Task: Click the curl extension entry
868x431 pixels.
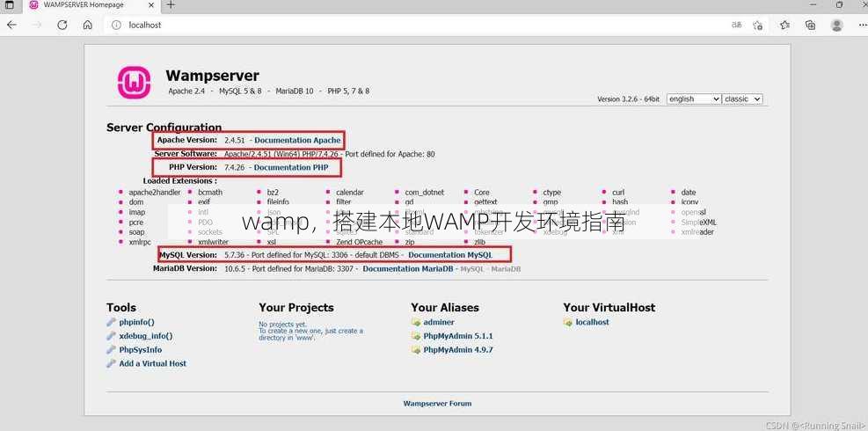Action: [x=618, y=193]
